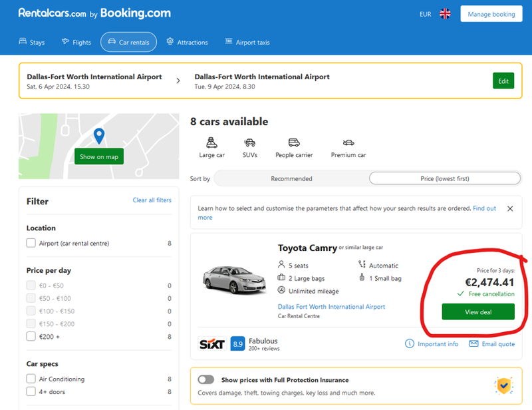Filter by People carrier category icon

tap(294, 147)
